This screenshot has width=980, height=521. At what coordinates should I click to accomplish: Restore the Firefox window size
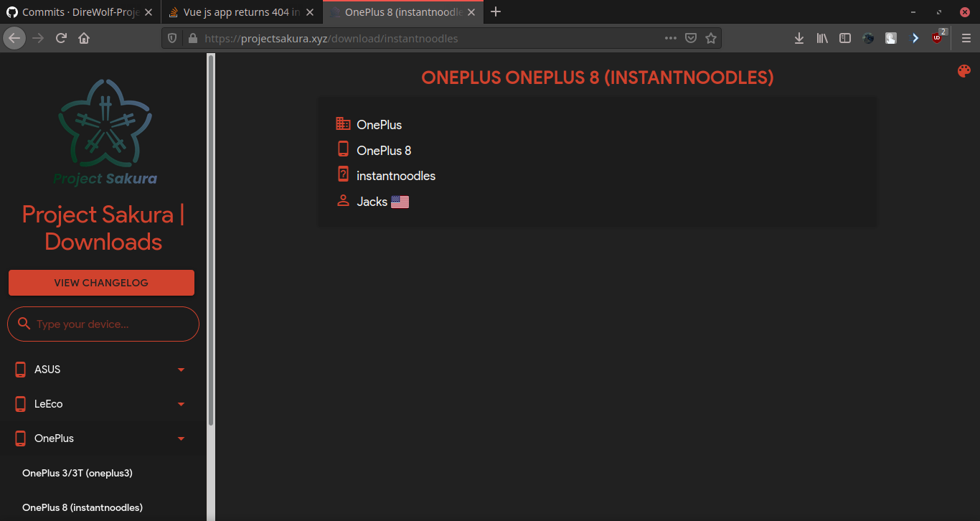click(x=939, y=12)
